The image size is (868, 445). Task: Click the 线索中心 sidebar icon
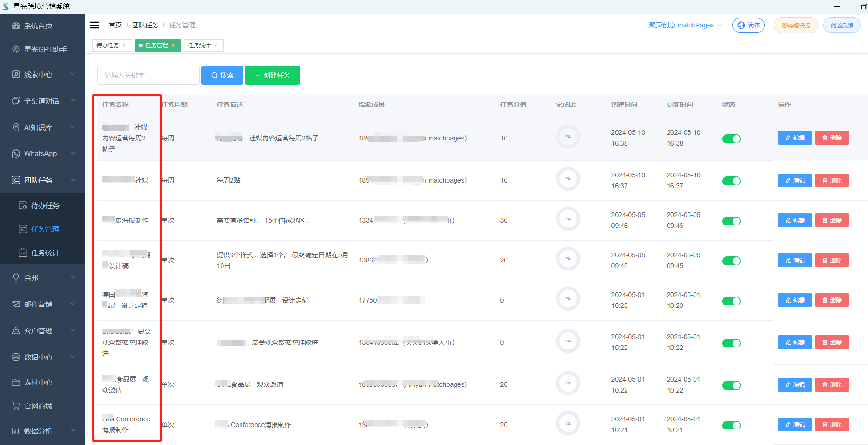click(x=16, y=74)
